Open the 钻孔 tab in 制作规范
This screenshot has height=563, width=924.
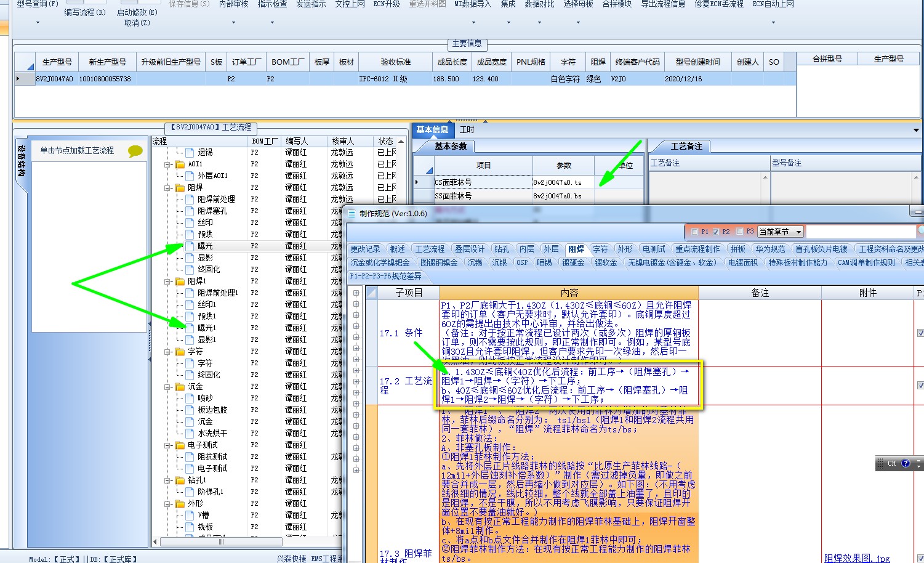pyautogui.click(x=502, y=249)
